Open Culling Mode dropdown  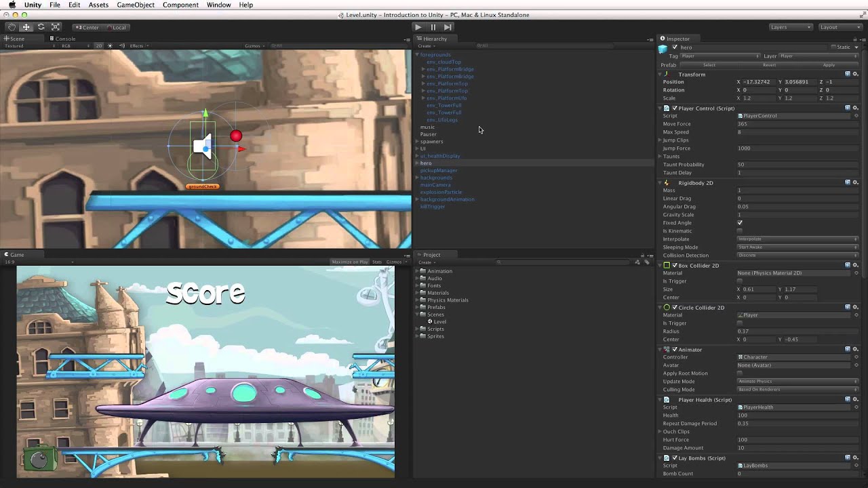coord(797,390)
